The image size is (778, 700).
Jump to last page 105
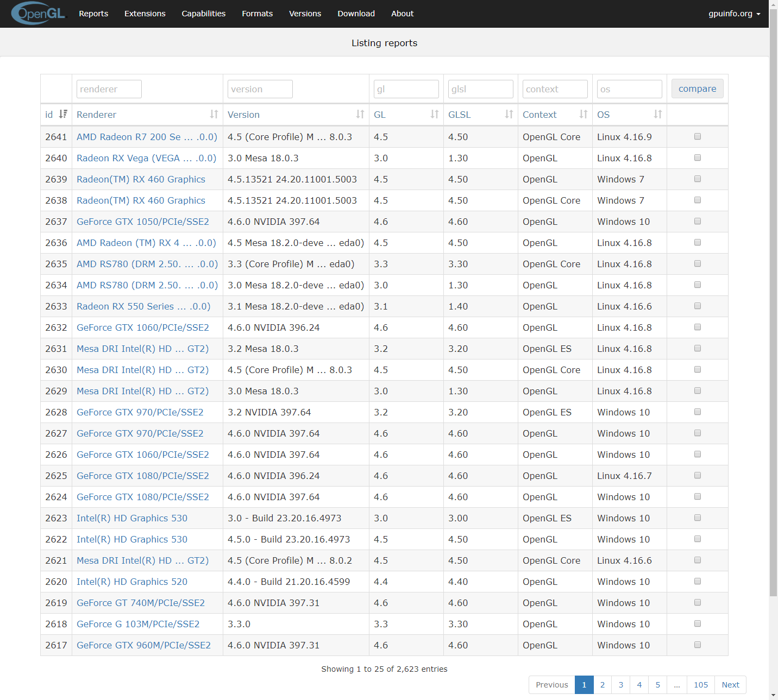701,685
